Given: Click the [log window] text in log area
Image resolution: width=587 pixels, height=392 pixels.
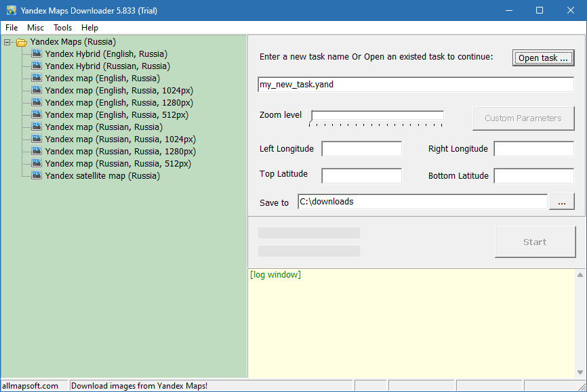Looking at the screenshot, I should coord(275,275).
